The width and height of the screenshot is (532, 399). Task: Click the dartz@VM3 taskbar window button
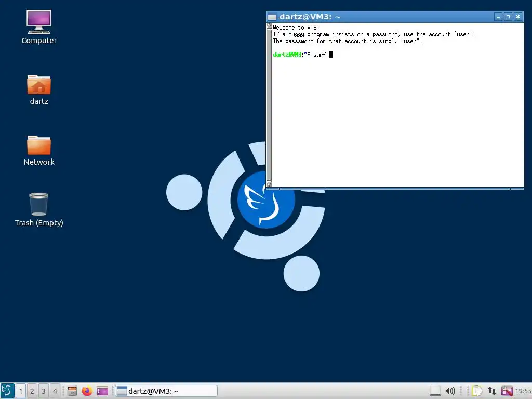(x=166, y=391)
